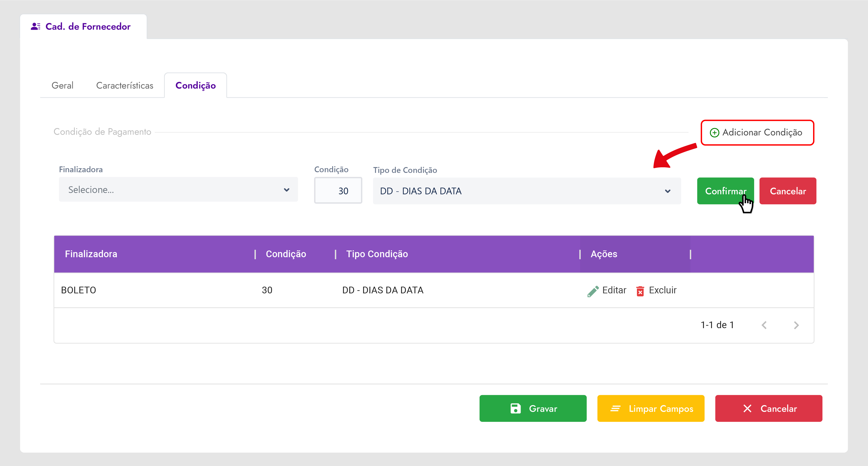The height and width of the screenshot is (466, 868).
Task: Open the Características tab
Action: coord(124,85)
